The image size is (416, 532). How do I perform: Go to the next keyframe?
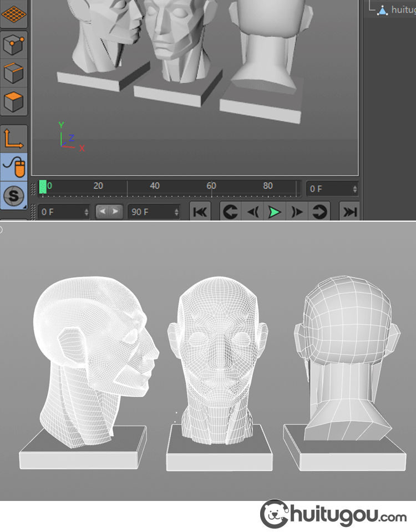pyautogui.click(x=319, y=212)
